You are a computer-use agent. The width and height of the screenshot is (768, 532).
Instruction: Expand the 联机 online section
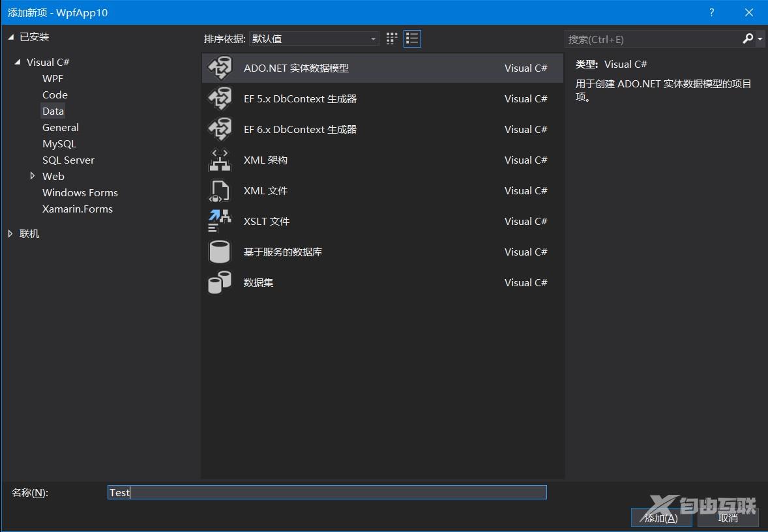point(10,233)
